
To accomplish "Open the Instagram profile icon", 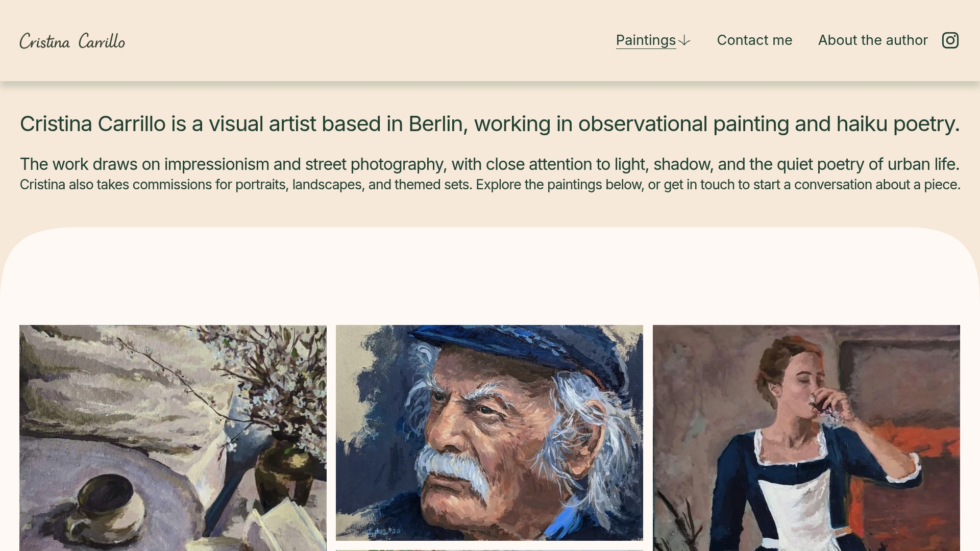I will click(950, 40).
